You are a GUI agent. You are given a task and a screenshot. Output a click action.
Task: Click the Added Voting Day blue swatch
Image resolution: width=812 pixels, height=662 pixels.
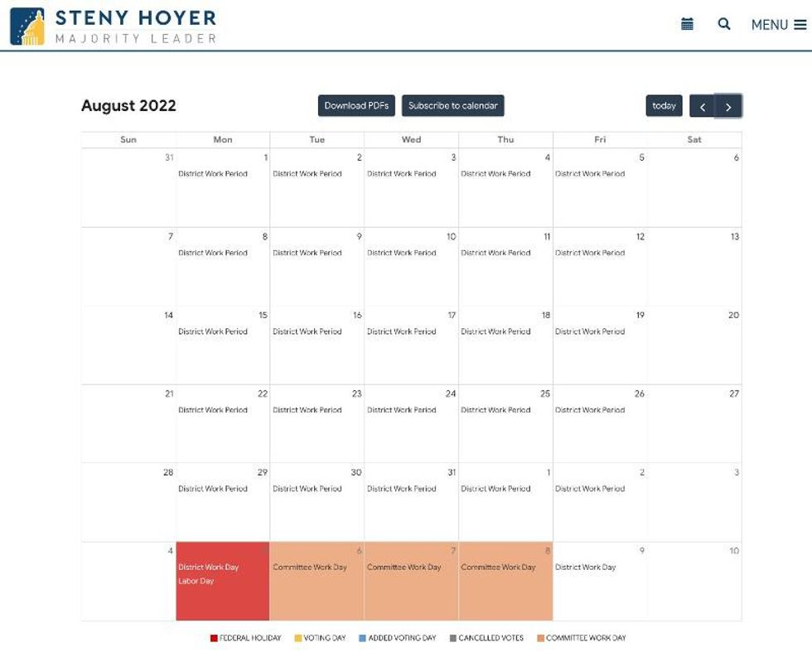click(x=363, y=638)
